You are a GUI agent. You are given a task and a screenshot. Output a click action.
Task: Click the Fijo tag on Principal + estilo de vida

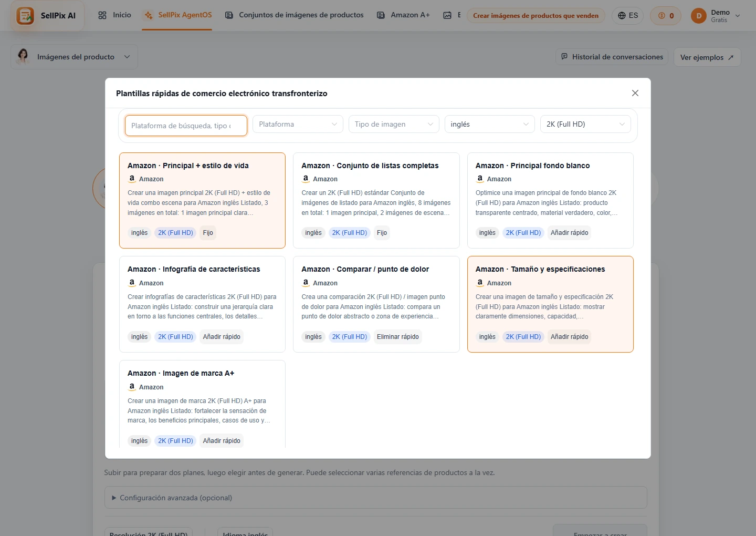point(208,233)
